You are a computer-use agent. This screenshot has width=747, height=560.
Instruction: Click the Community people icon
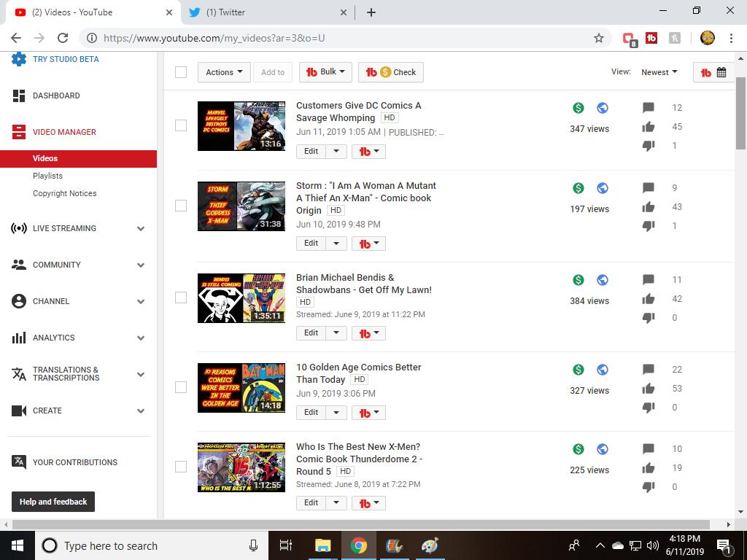click(x=18, y=265)
